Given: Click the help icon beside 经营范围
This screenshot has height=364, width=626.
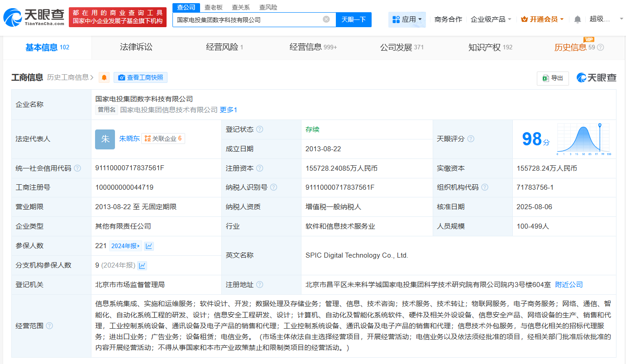Looking at the screenshot, I should point(49,326).
